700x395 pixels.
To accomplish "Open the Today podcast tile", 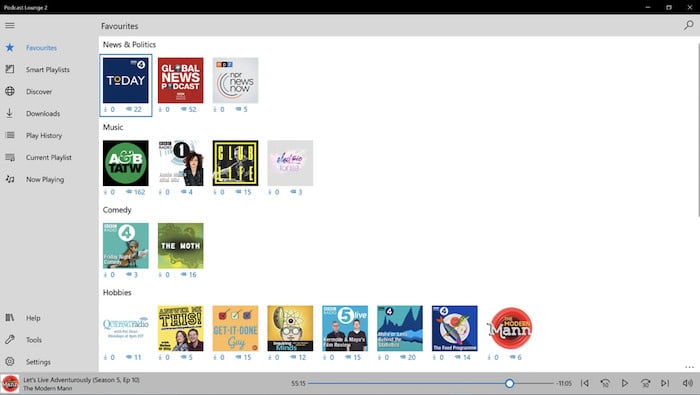I will (125, 80).
